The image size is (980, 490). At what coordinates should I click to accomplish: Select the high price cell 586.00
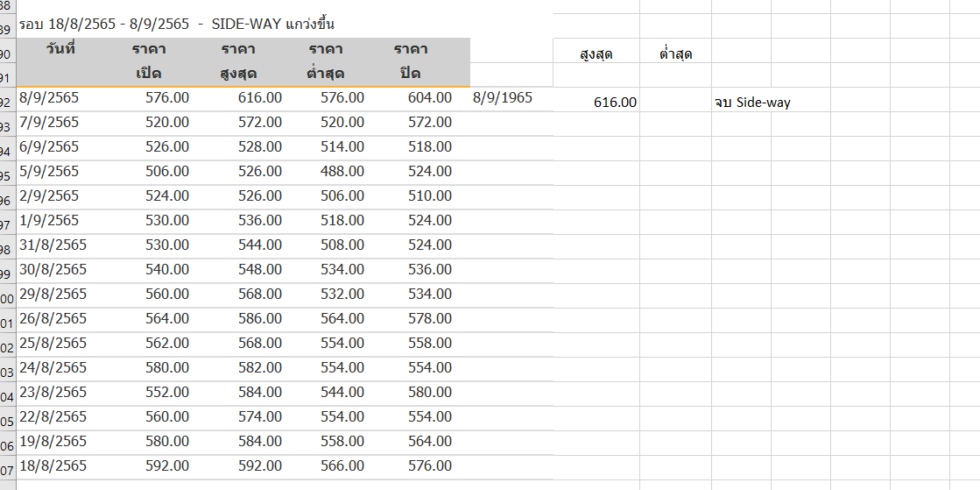259,319
